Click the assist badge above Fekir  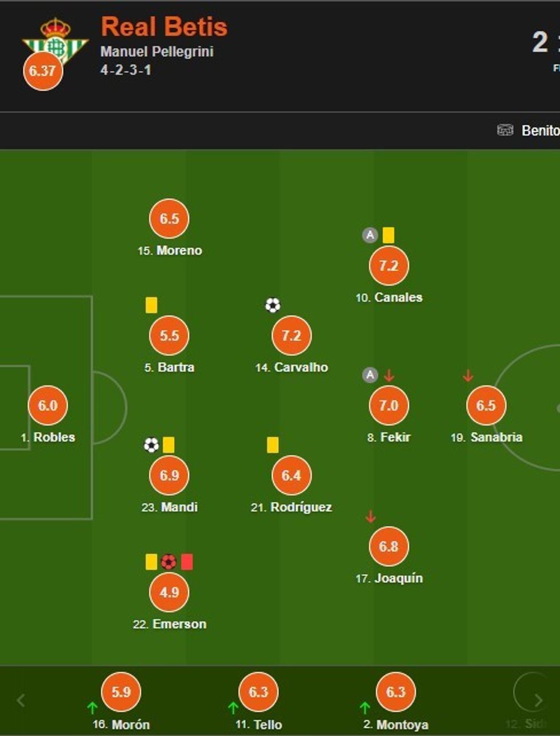point(370,375)
